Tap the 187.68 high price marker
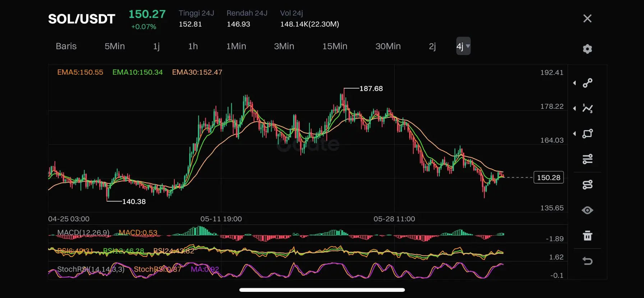Viewport: 644px width, 298px height. coord(371,89)
